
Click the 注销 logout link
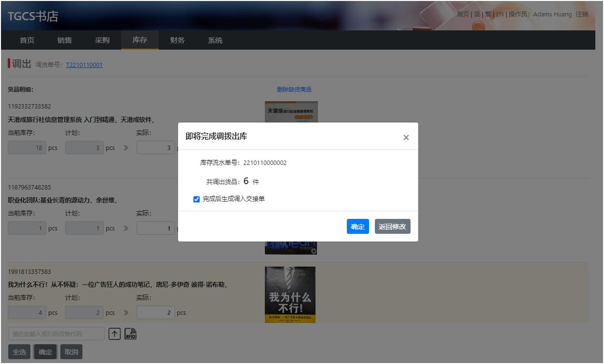582,14
